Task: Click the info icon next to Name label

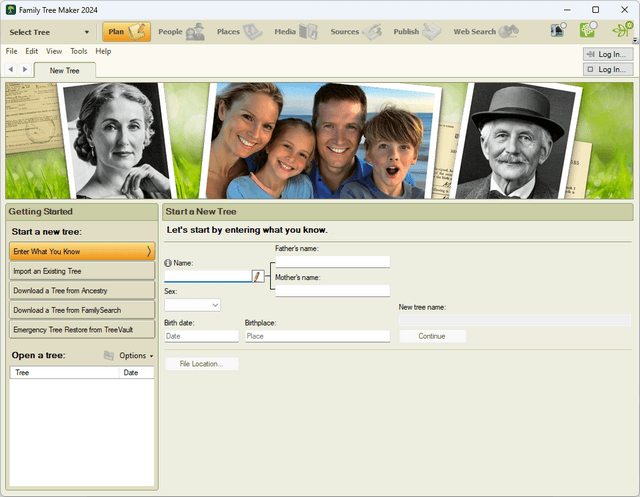Action: pos(168,263)
